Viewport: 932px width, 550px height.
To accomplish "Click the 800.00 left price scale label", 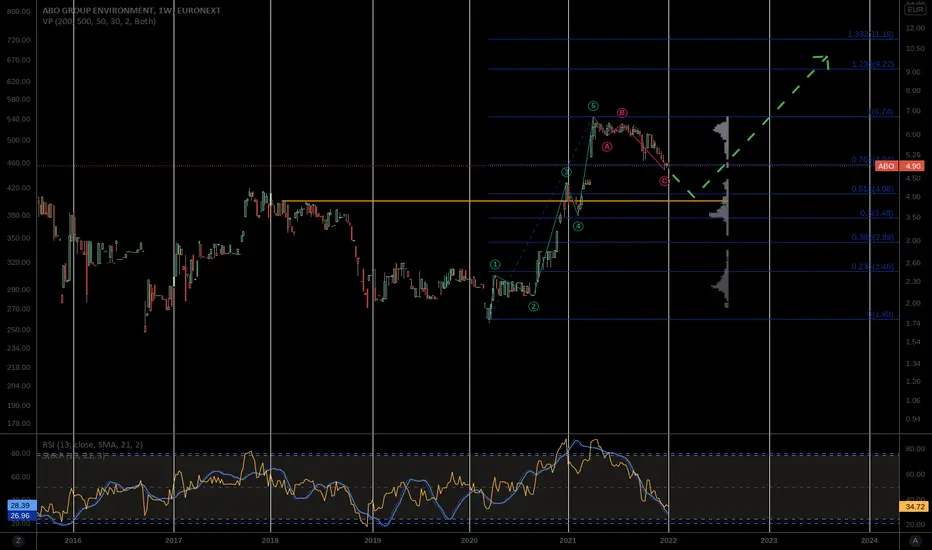I will pyautogui.click(x=18, y=11).
